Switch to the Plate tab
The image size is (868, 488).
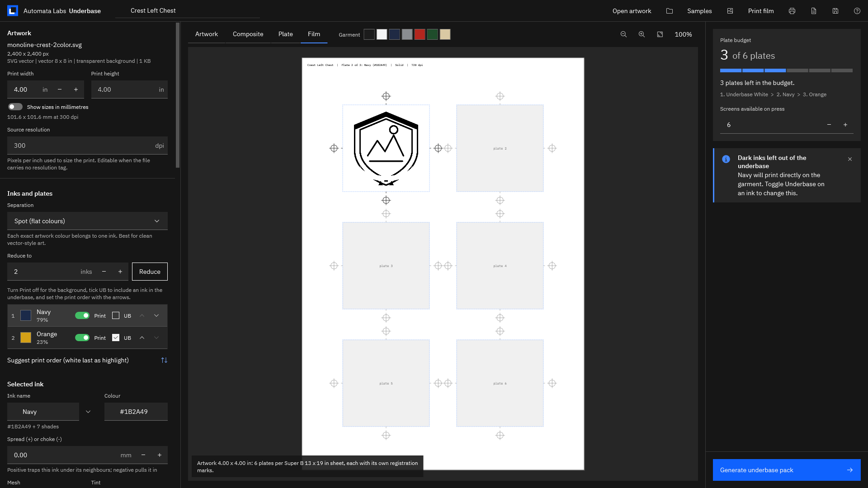[286, 34]
